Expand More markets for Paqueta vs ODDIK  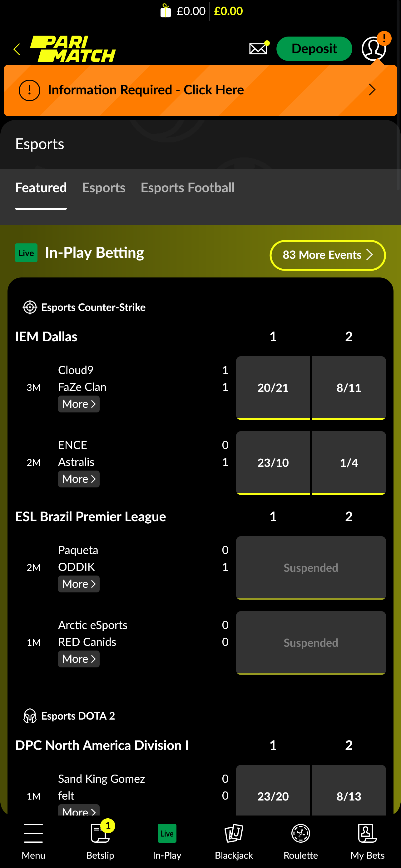click(x=79, y=584)
